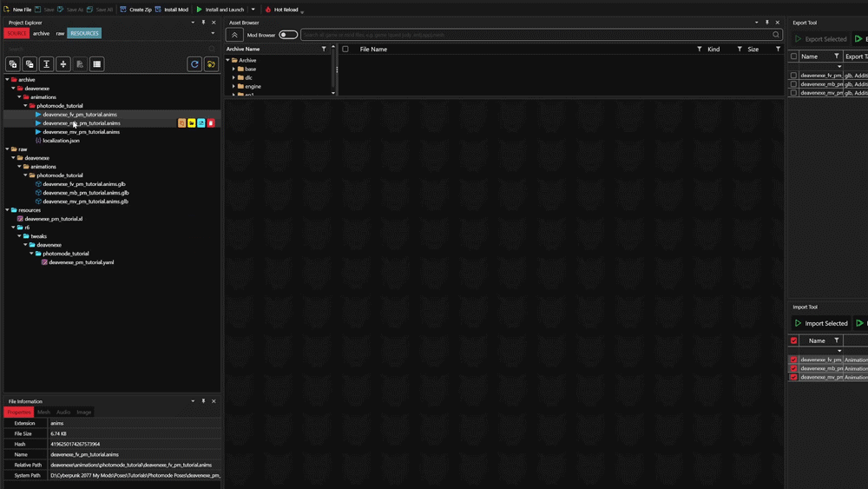Click the Import Selected button
Image resolution: width=868 pixels, height=489 pixels.
(820, 323)
